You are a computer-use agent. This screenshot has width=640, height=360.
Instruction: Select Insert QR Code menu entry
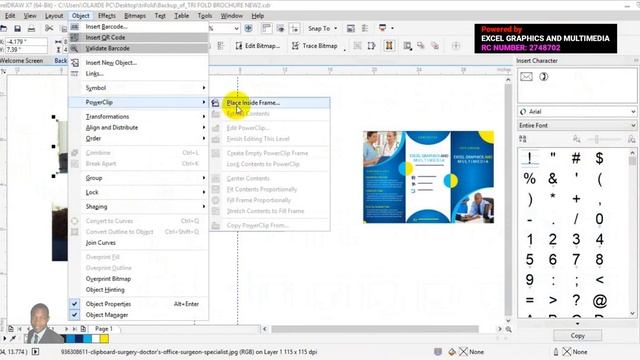pos(138,38)
